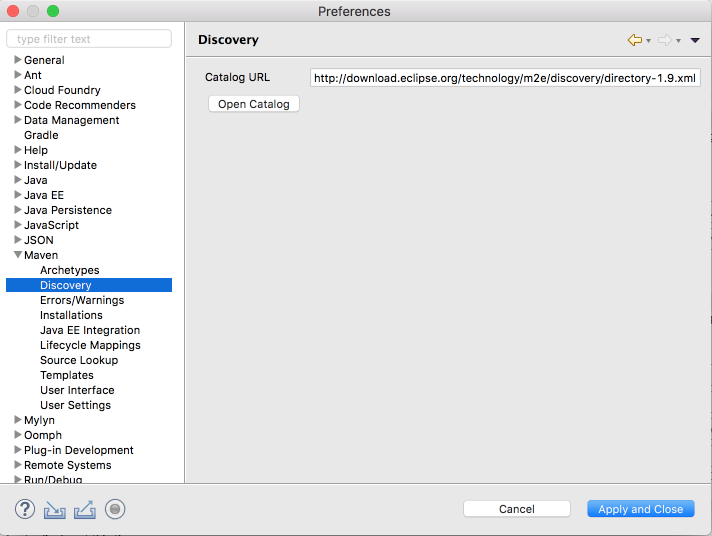712x536 pixels.
Task: Collapse the Maven tree node
Action: pos(17,255)
